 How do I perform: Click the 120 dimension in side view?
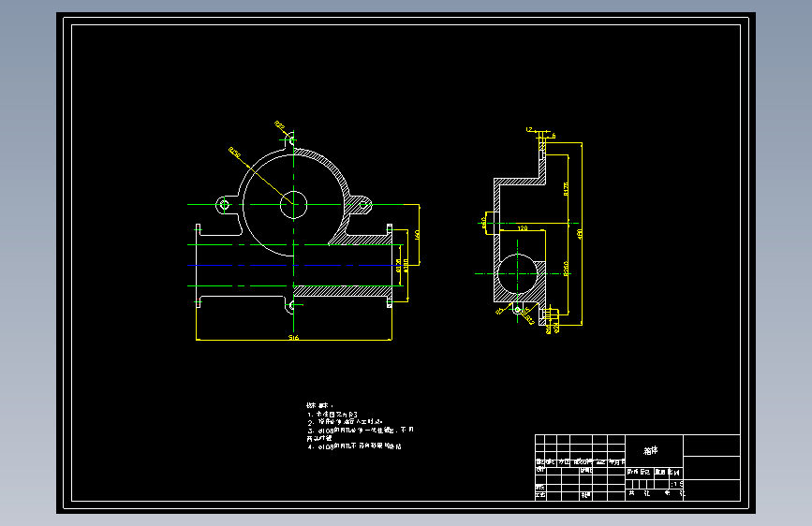pos(523,227)
